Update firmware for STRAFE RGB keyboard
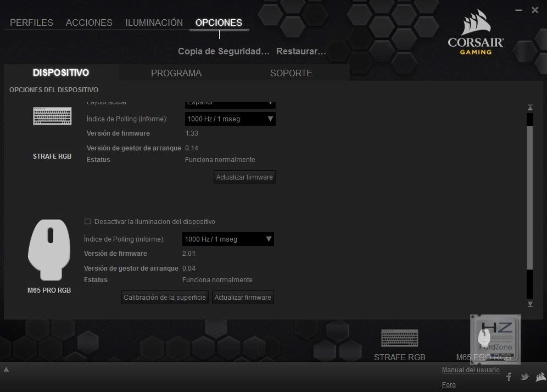 point(244,177)
